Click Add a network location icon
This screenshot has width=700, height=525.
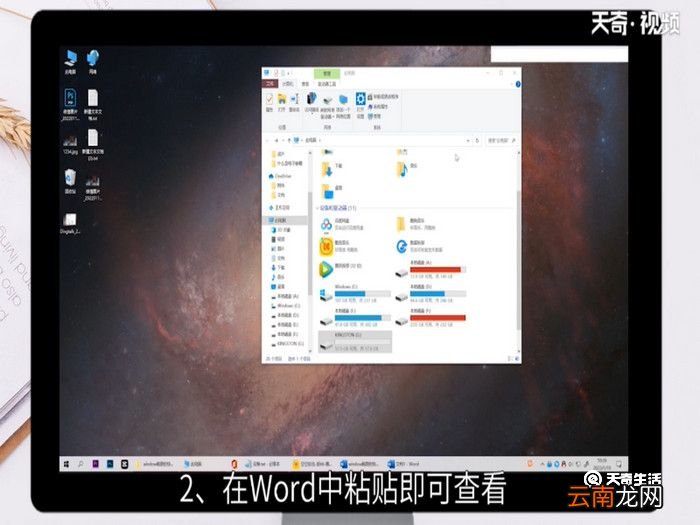(x=343, y=106)
